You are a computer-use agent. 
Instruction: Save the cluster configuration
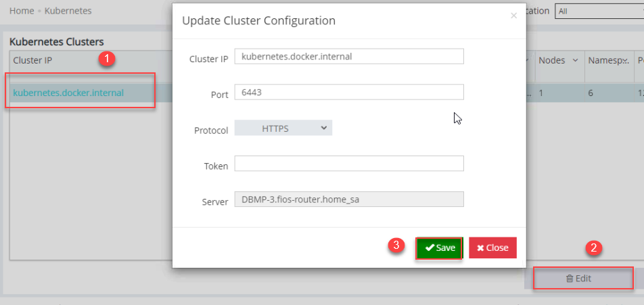[x=440, y=248]
